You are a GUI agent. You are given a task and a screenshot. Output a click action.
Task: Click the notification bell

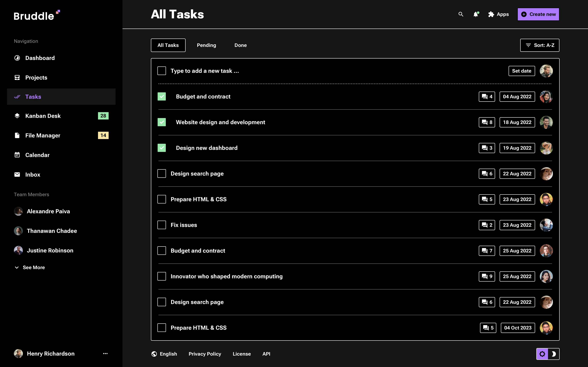tap(476, 14)
